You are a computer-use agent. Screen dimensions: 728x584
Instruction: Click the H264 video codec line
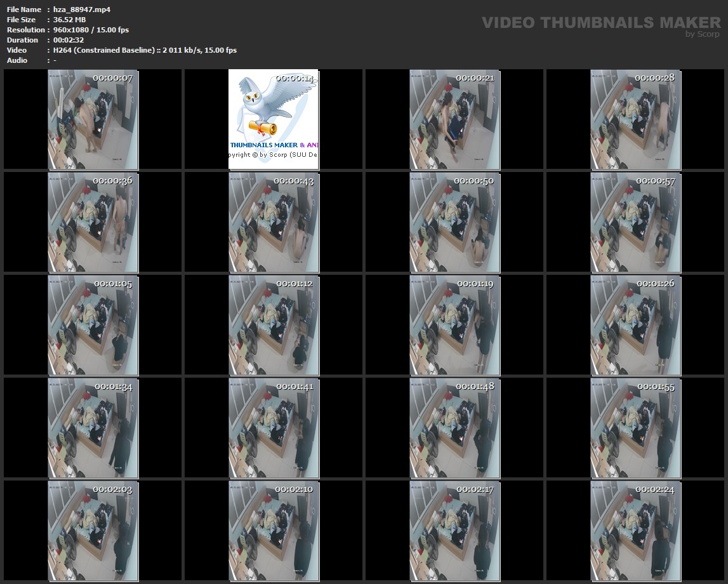pyautogui.click(x=145, y=50)
